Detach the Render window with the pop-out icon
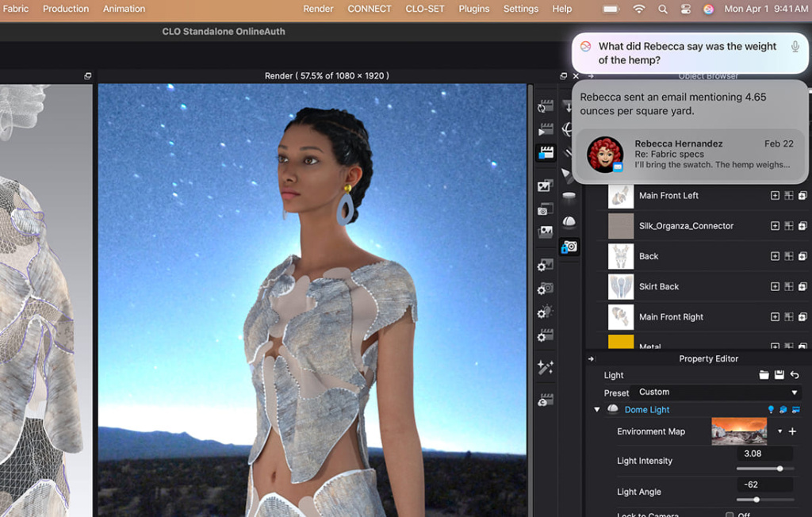Viewport: 812px width, 517px height. [564, 75]
